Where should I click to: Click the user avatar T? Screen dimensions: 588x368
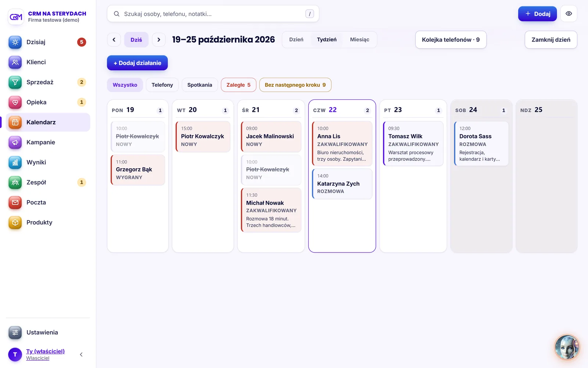(15, 354)
